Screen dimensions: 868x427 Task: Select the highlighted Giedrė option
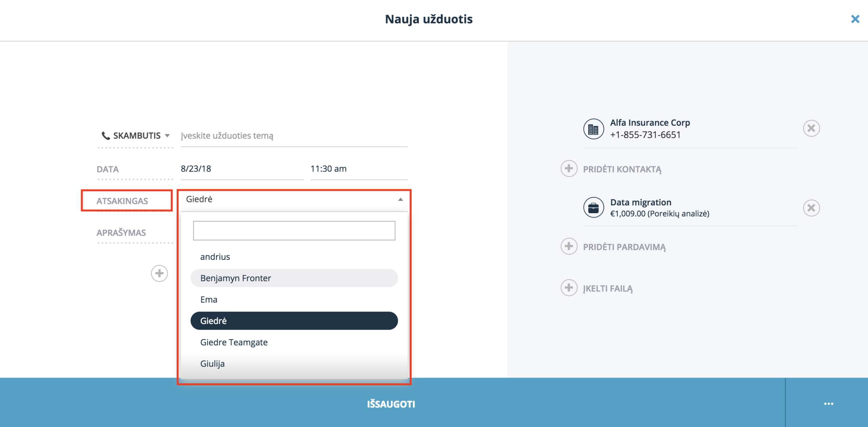pos(294,321)
